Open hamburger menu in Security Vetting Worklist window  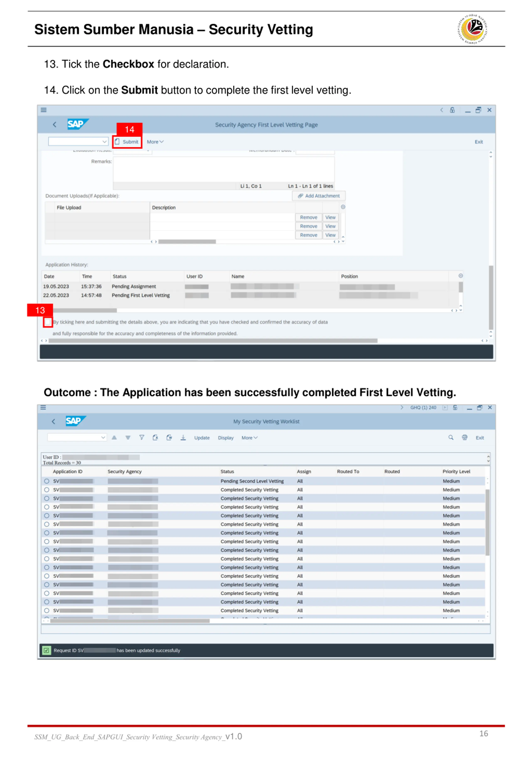point(43,407)
